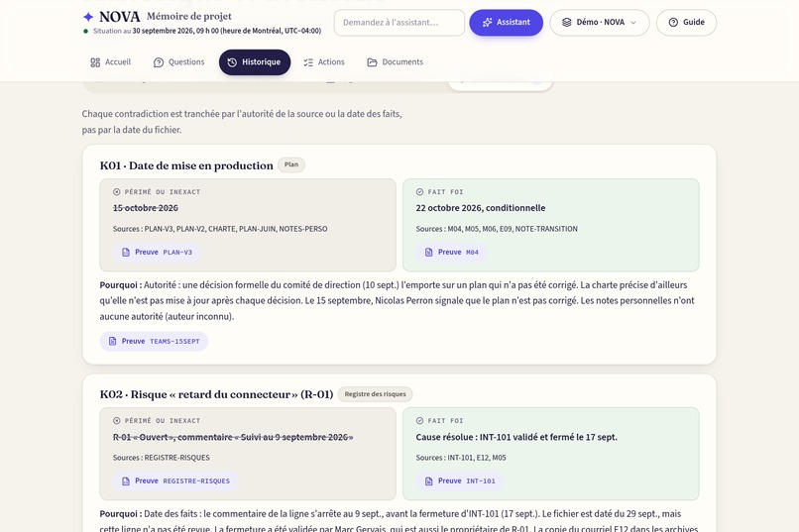Click the Fait foi check icon in K02

pyautogui.click(x=420, y=420)
